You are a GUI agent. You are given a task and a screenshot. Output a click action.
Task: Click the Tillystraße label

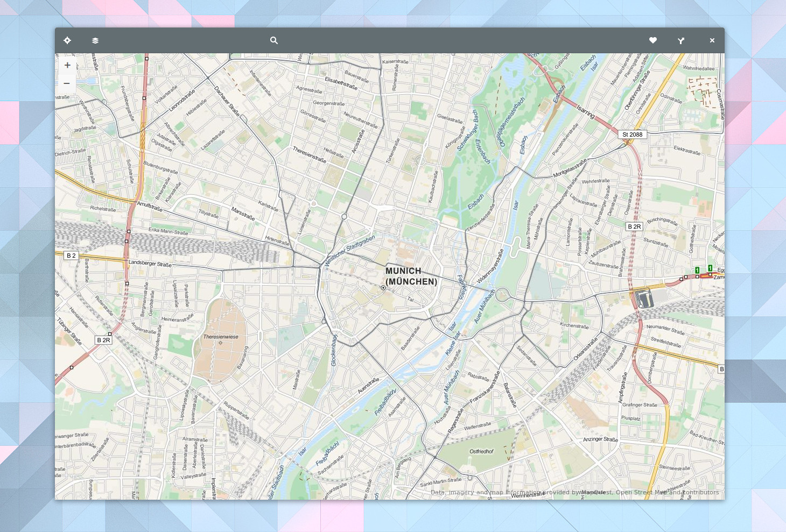point(208,214)
